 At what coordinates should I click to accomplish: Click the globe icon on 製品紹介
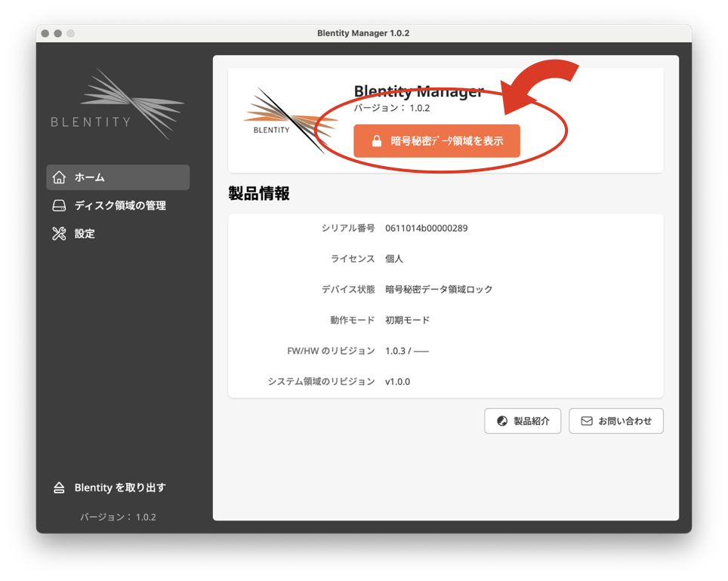pyautogui.click(x=502, y=421)
